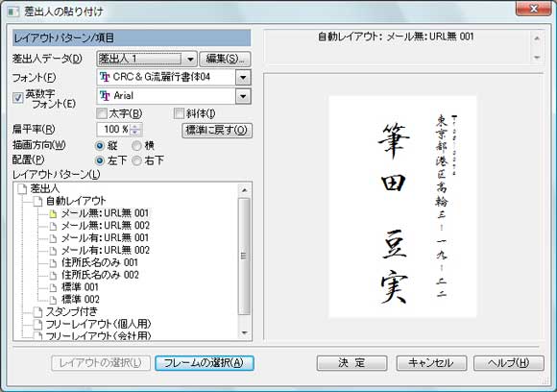Image resolution: width=557 pixels, height=392 pixels.
Task: Click the dialog title bar icon
Action: tap(13, 12)
